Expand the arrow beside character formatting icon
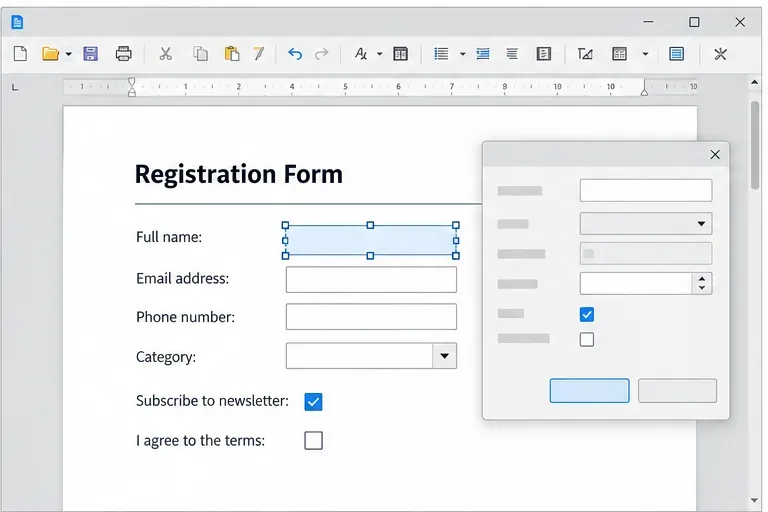Viewport: 768px width, 512px height. tap(380, 54)
